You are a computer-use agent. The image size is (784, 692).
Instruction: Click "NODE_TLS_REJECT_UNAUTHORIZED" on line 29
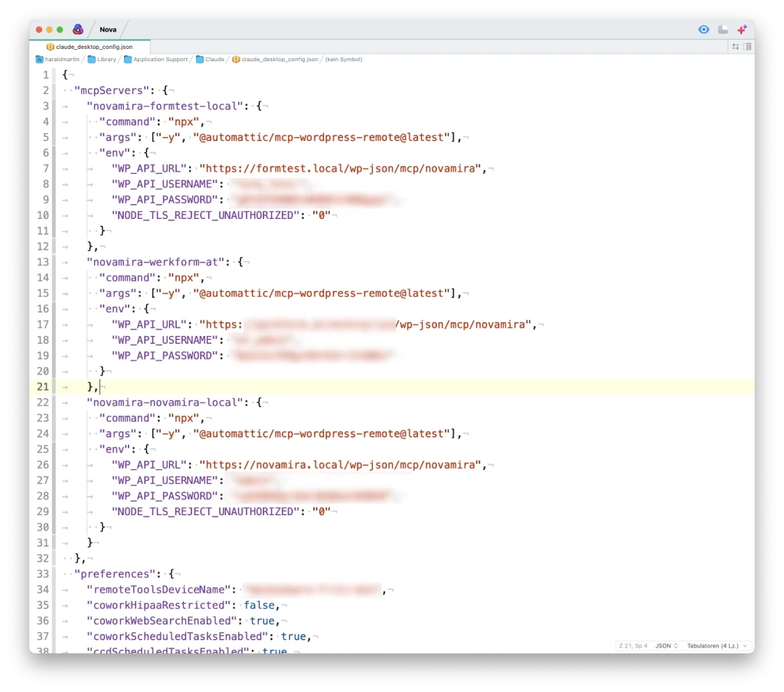(205, 511)
